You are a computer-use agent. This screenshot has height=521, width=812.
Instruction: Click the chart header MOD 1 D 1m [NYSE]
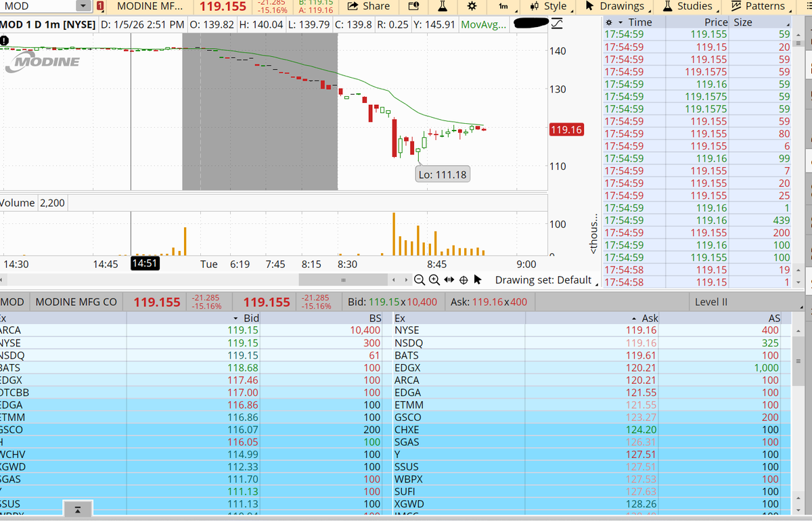pos(48,24)
